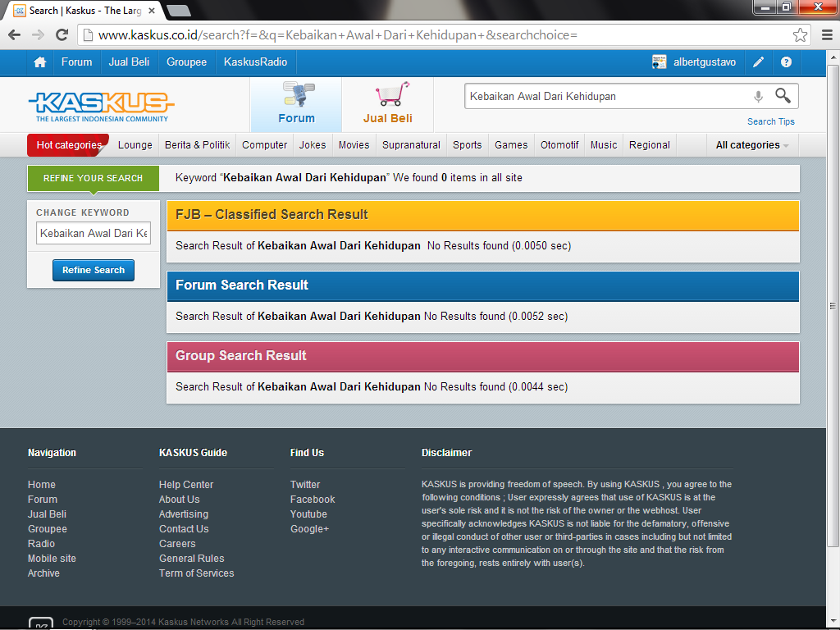The height and width of the screenshot is (630, 840).
Task: Click the page vertical scrollbar
Action: pyautogui.click(x=833, y=305)
